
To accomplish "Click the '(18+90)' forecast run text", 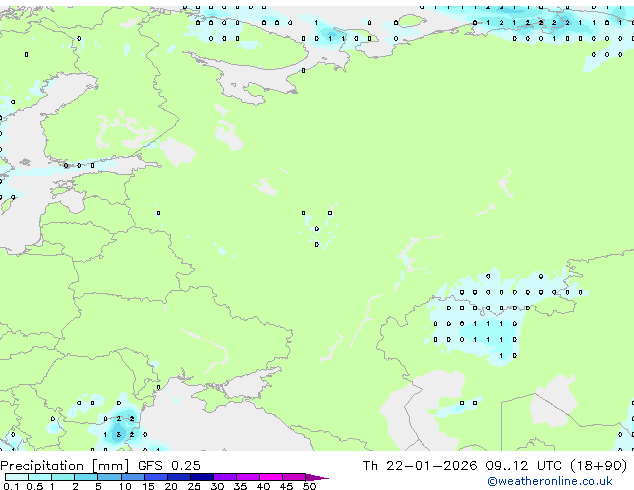I will click(x=599, y=466).
